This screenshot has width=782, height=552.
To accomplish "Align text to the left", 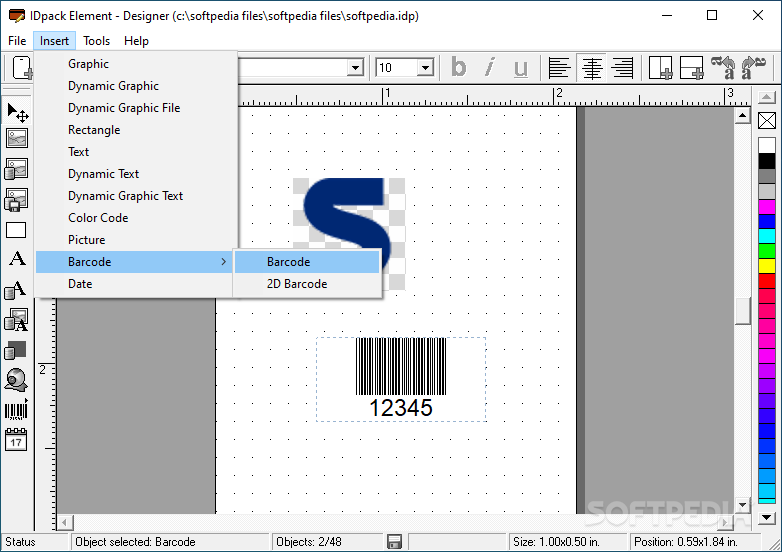I will [559, 67].
